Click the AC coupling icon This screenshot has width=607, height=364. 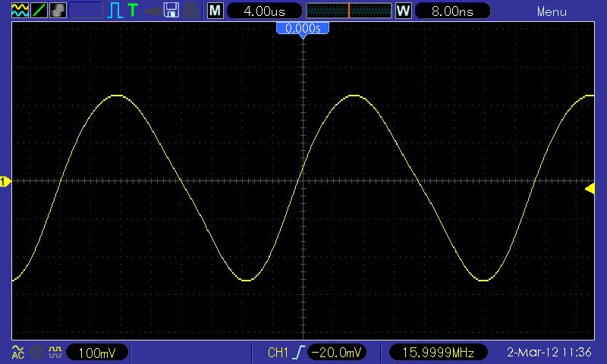[18, 352]
